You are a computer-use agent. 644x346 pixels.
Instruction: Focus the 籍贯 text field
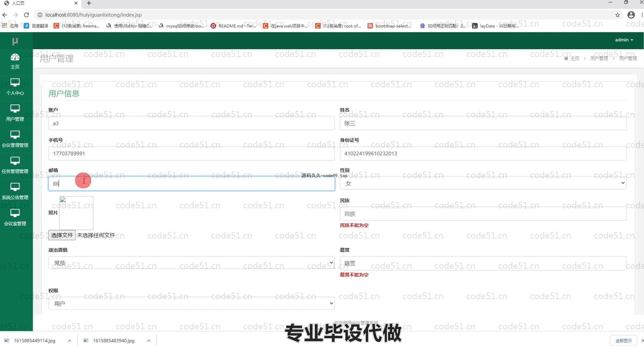(483, 263)
